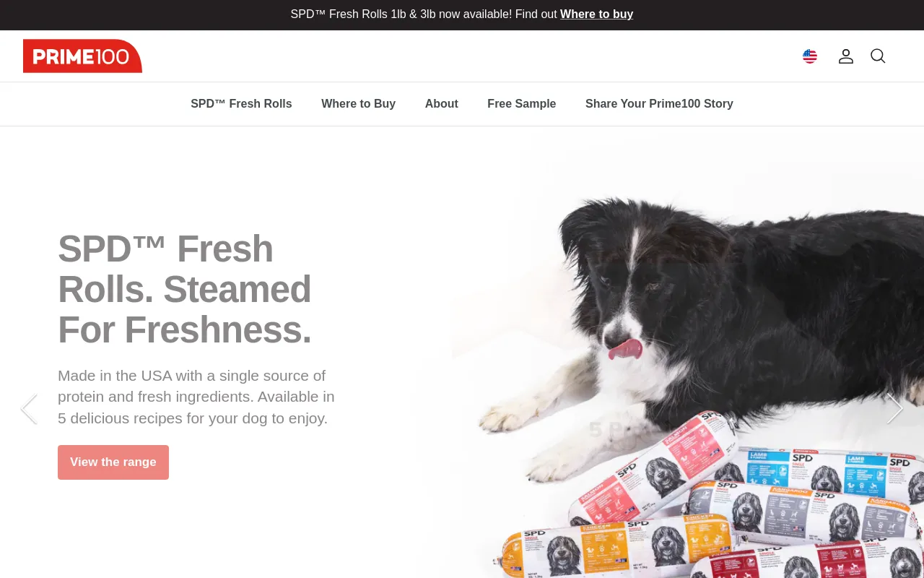Open the account profile icon
924x578 pixels.
coord(846,56)
